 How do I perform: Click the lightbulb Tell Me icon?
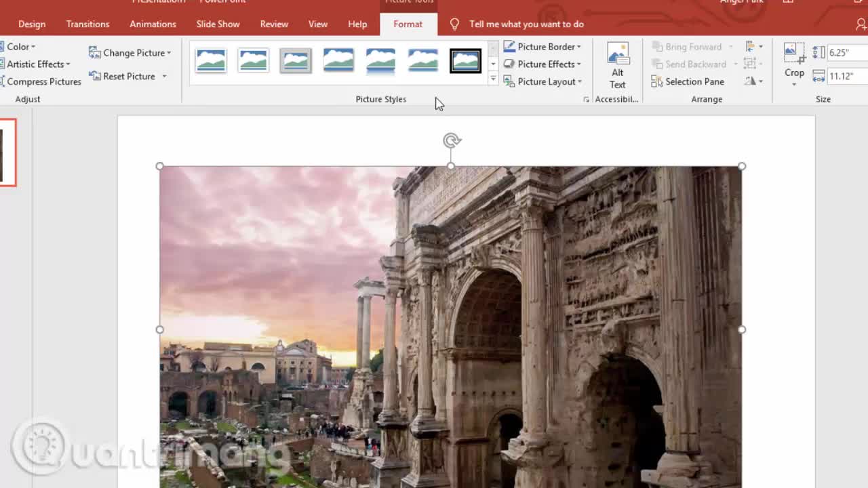click(x=454, y=24)
